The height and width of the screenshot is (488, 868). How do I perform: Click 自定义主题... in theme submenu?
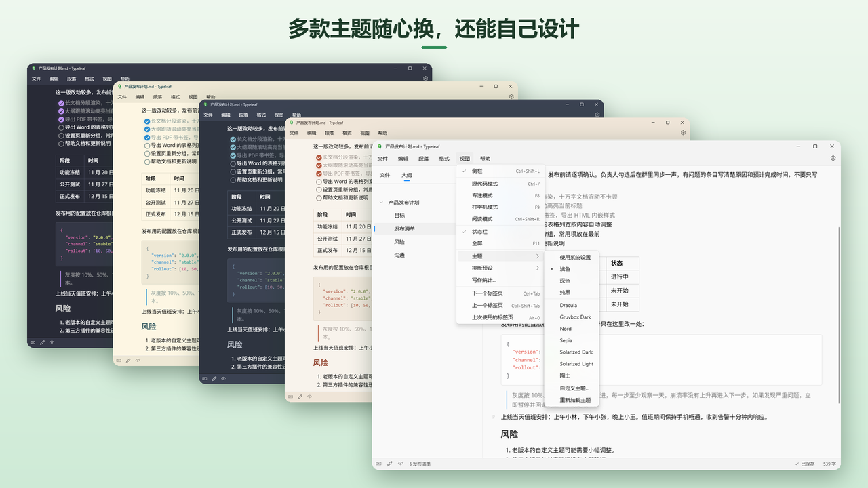572,388
